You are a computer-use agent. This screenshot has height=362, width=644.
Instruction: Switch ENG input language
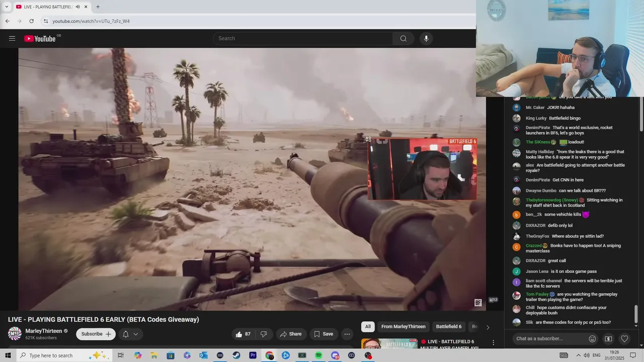(597, 355)
